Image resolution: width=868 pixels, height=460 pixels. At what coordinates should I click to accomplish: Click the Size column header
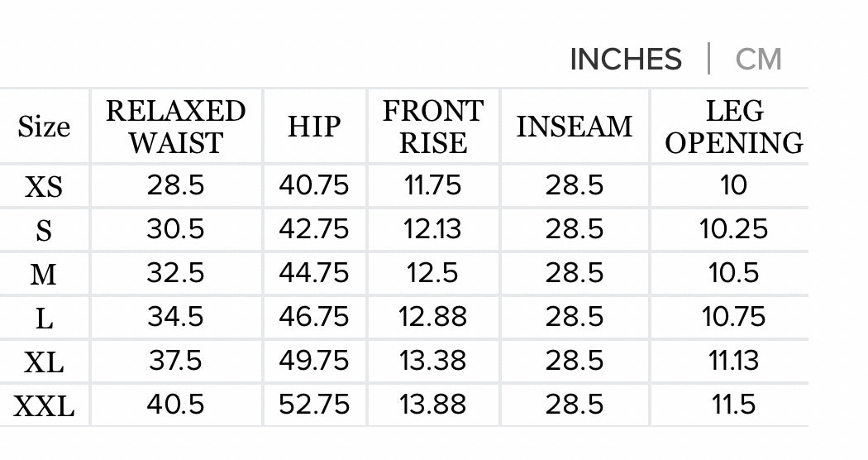point(44,127)
